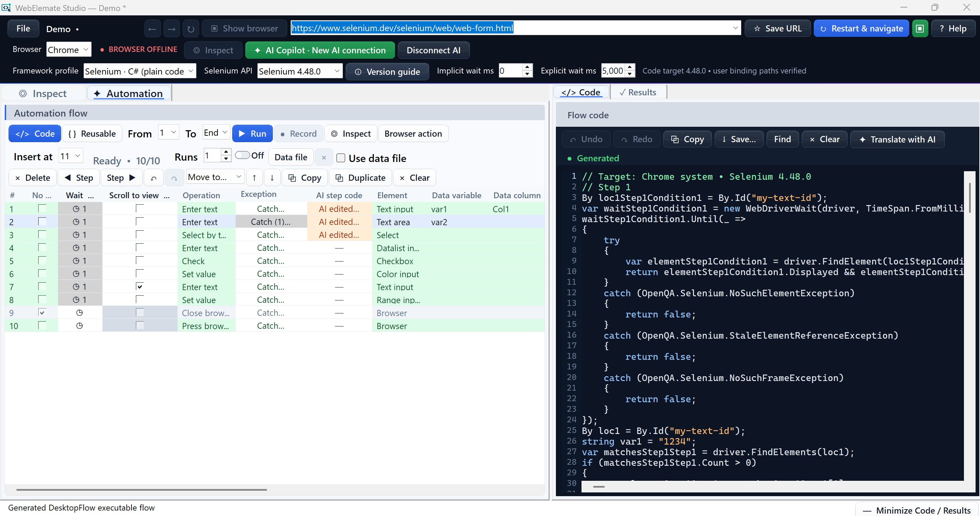Open the Help question mark button

click(953, 29)
